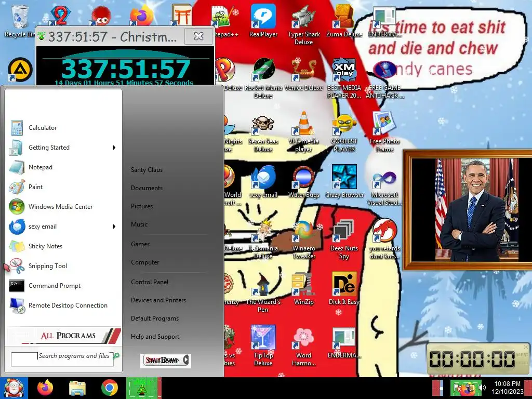Open The Wizard's Pen shortcut

(263, 292)
